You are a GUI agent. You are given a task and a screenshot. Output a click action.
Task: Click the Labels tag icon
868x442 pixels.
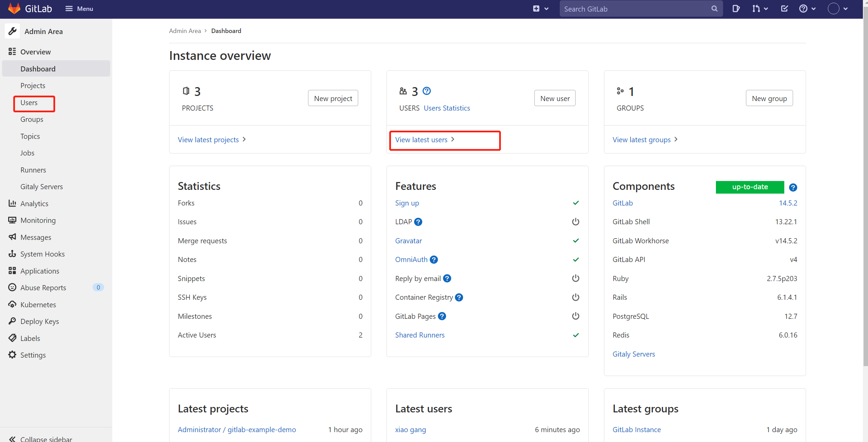(12, 338)
